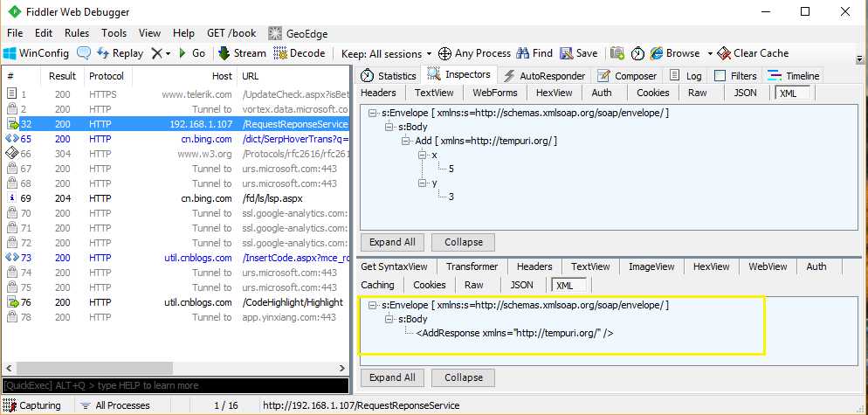The height and width of the screenshot is (415, 868).
Task: Collapse response s:Envelope tree node
Action: [x=373, y=305]
